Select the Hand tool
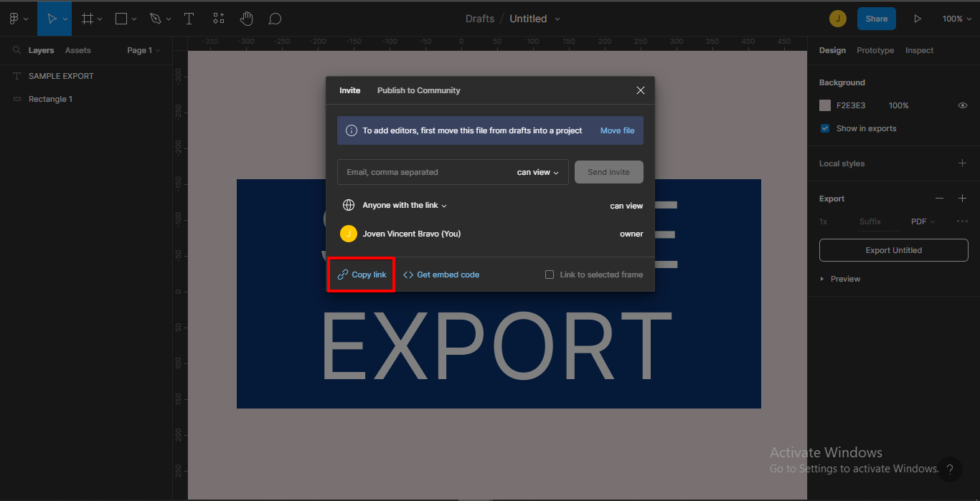The image size is (980, 501). point(247,19)
